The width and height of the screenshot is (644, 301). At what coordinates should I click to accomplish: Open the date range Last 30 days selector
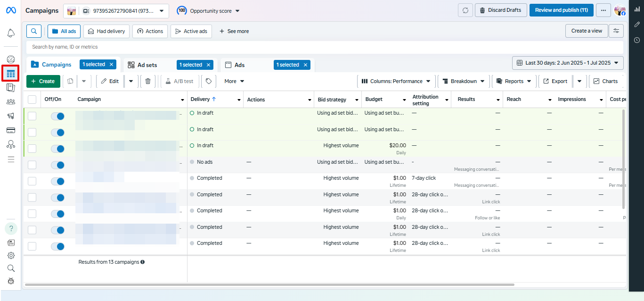point(567,63)
